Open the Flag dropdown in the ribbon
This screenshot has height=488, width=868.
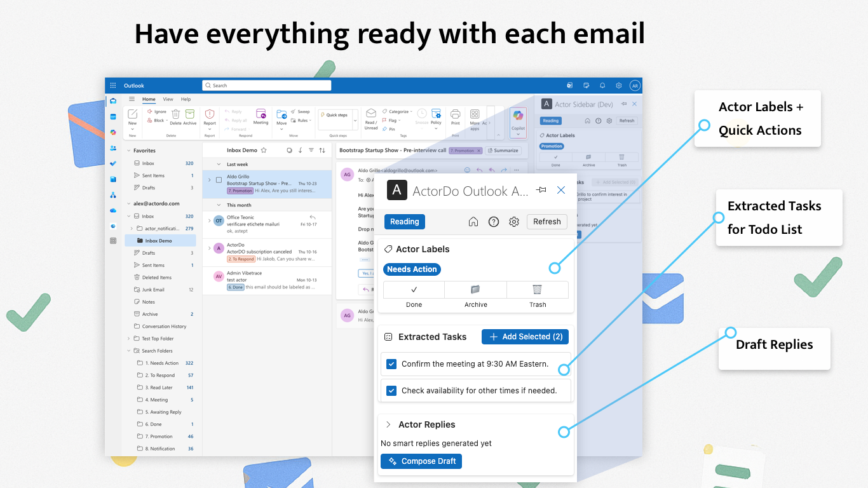(398, 119)
